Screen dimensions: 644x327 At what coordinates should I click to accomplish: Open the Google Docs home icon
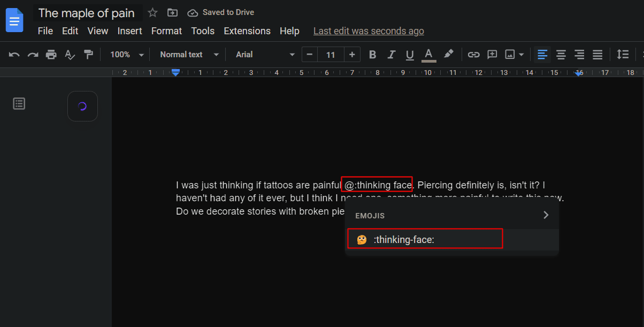click(14, 20)
